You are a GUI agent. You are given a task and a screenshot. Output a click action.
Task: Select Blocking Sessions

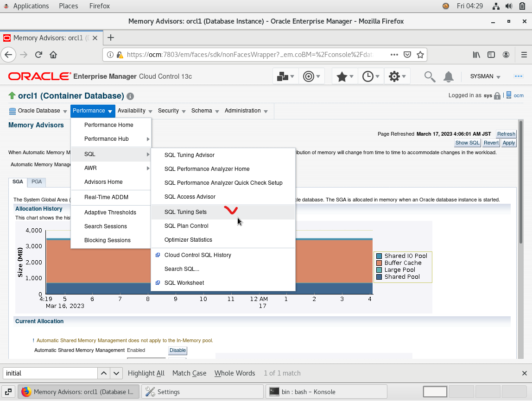[x=111, y=240]
